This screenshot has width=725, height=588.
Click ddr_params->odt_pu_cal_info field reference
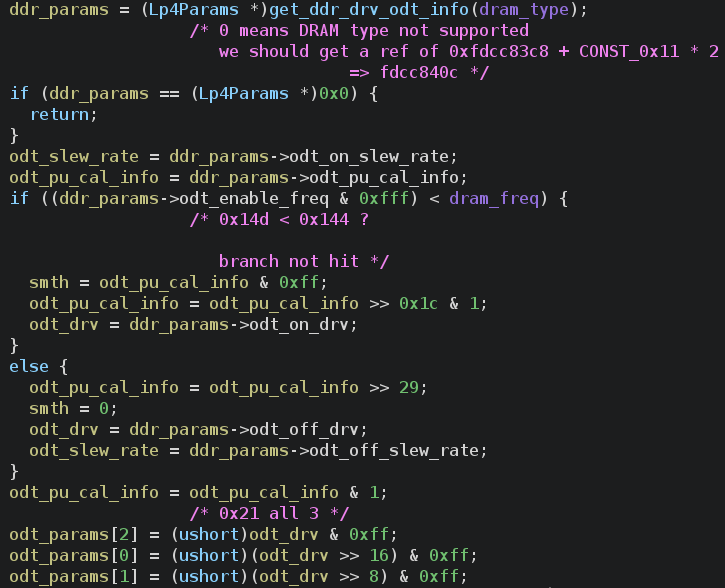click(324, 178)
